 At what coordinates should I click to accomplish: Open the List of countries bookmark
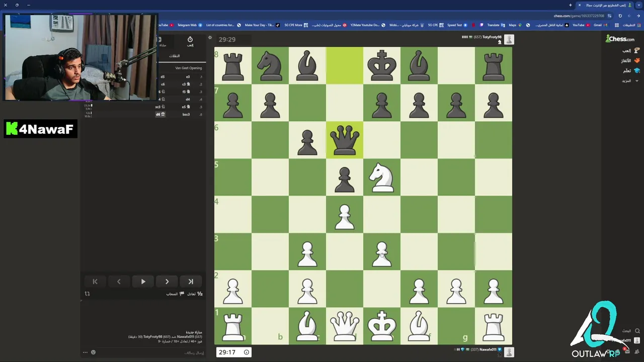pyautogui.click(x=223, y=25)
